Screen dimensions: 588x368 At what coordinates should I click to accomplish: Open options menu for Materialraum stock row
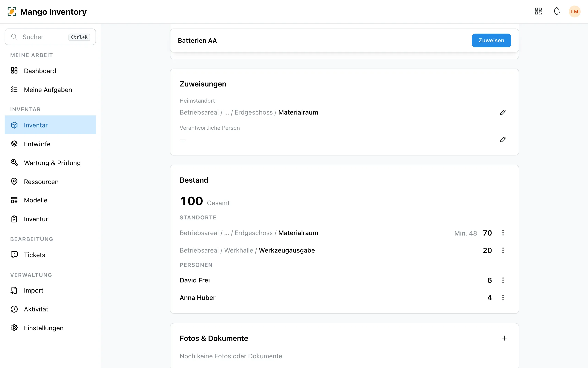point(503,233)
